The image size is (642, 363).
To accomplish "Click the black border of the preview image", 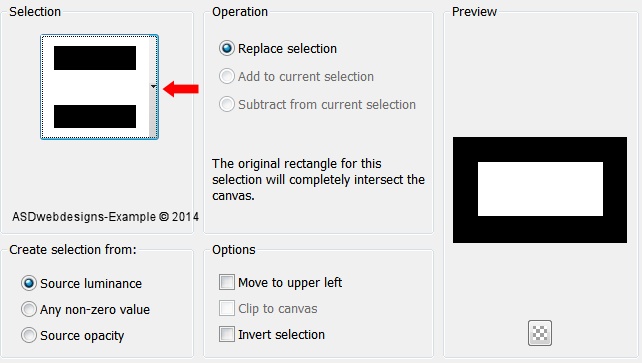I will [x=540, y=149].
